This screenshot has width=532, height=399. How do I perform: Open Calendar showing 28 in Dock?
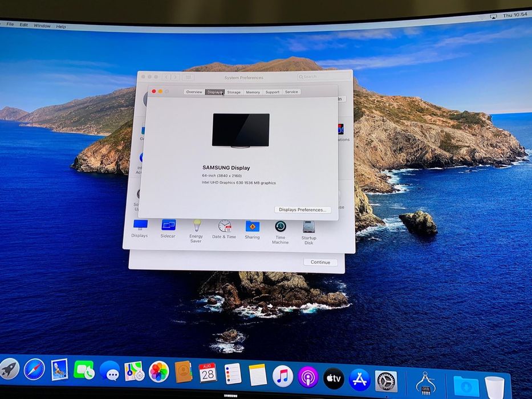(208, 373)
